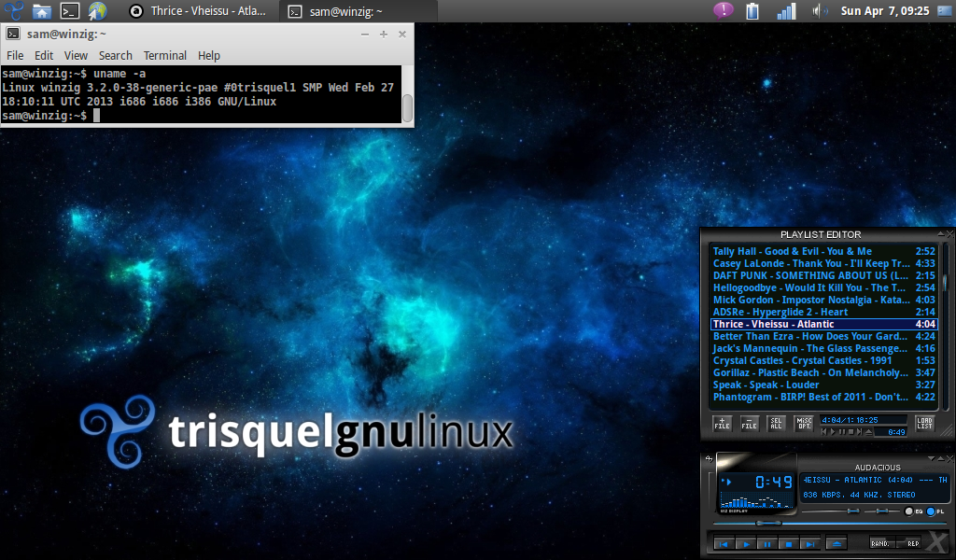
Task: Click the SEL ALL button
Action: pyautogui.click(x=776, y=424)
